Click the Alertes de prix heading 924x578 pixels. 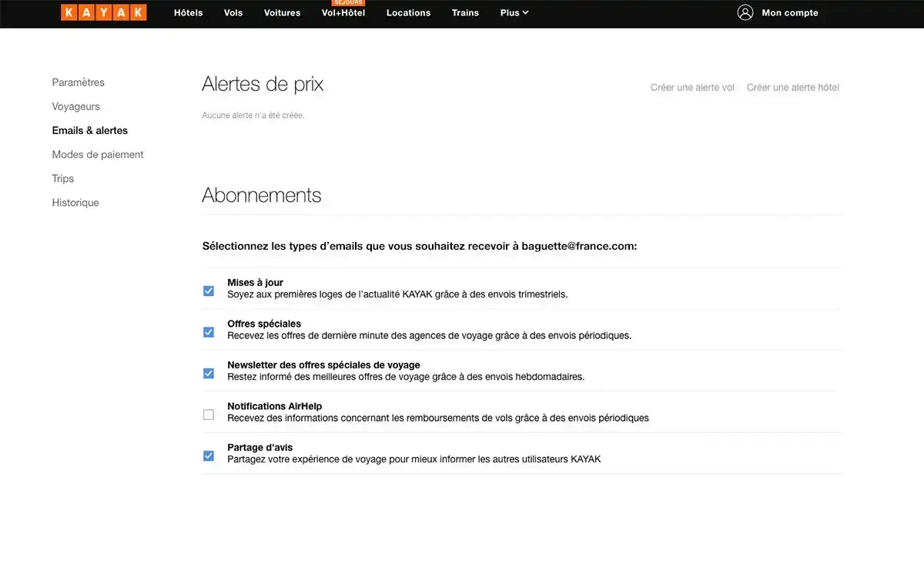coord(263,84)
